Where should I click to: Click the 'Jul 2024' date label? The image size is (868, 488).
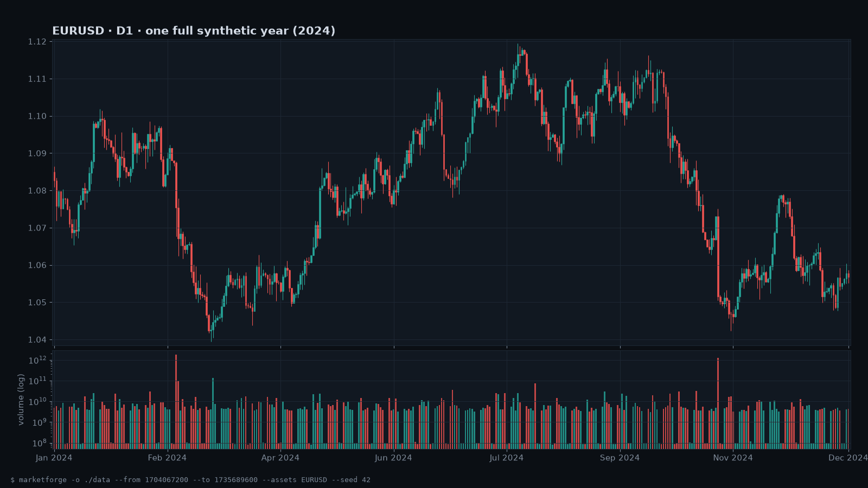pos(507,458)
